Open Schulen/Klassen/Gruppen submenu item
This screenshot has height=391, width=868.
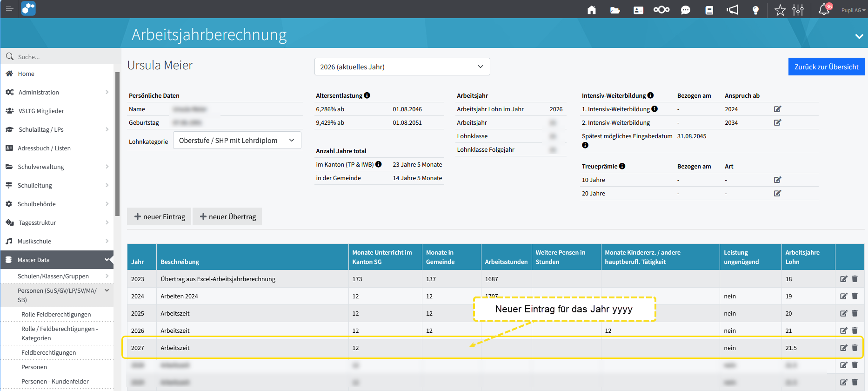(57, 276)
